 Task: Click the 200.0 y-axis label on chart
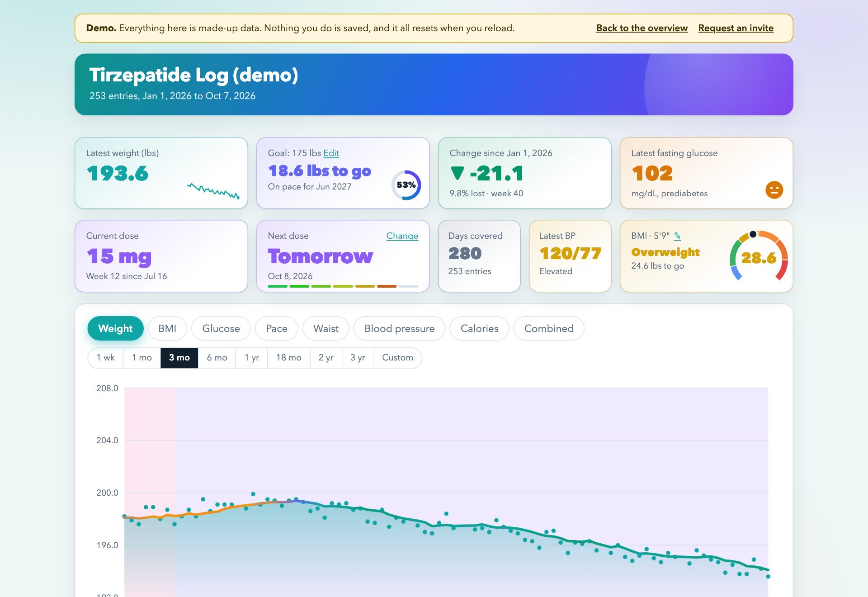tap(107, 493)
